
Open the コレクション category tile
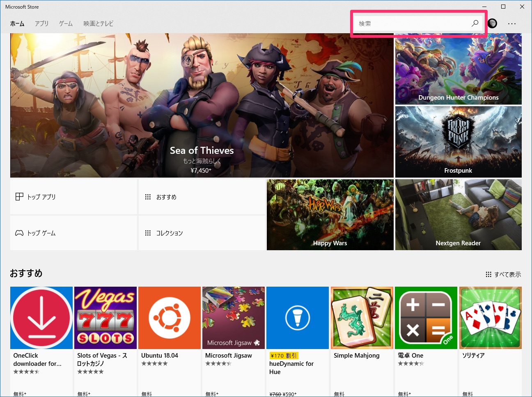pyautogui.click(x=202, y=233)
